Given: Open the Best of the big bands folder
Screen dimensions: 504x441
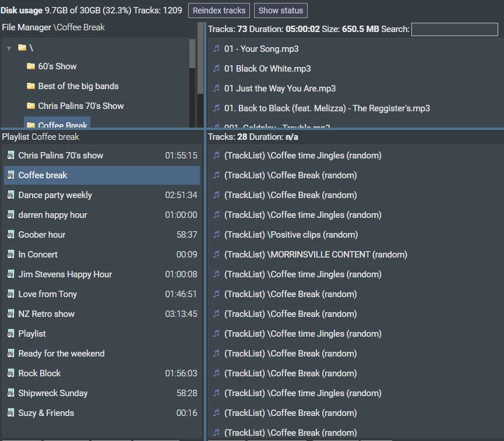Looking at the screenshot, I should tap(78, 86).
